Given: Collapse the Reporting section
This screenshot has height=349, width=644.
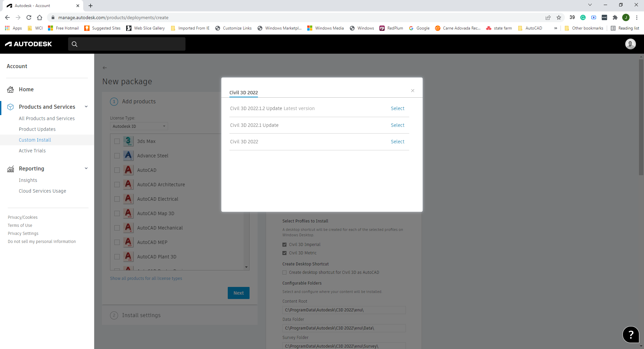Looking at the screenshot, I should click(x=86, y=168).
